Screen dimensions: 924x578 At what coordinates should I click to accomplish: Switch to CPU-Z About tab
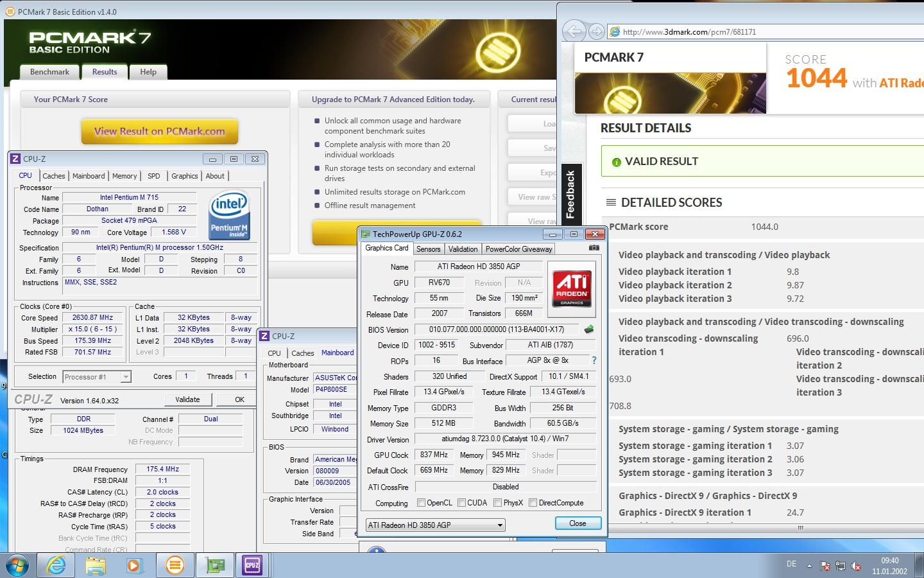point(215,176)
